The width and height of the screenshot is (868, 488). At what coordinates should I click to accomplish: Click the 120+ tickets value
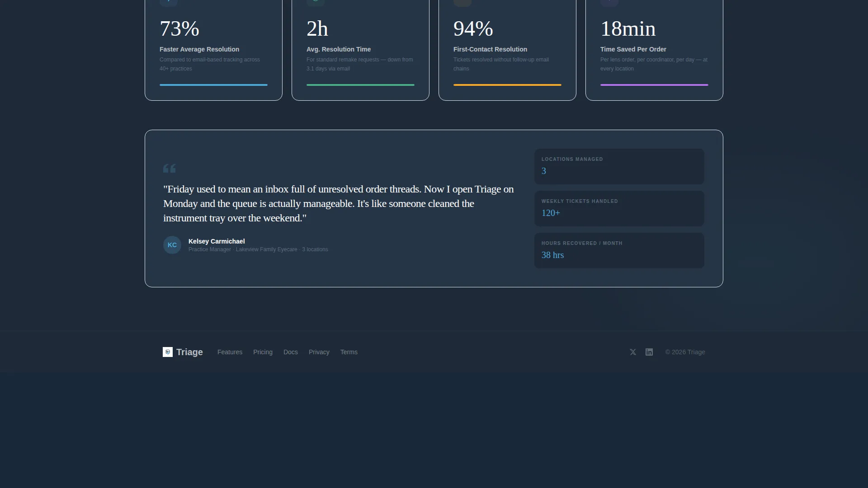pyautogui.click(x=551, y=213)
